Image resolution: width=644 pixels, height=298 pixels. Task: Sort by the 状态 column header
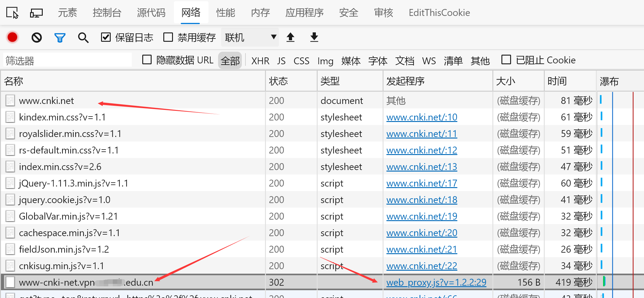click(x=291, y=81)
